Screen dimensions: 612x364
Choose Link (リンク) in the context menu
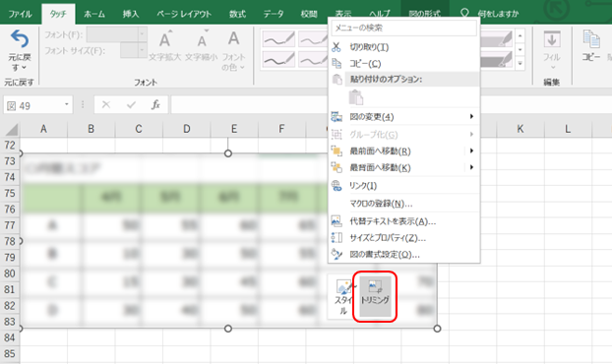click(404, 186)
